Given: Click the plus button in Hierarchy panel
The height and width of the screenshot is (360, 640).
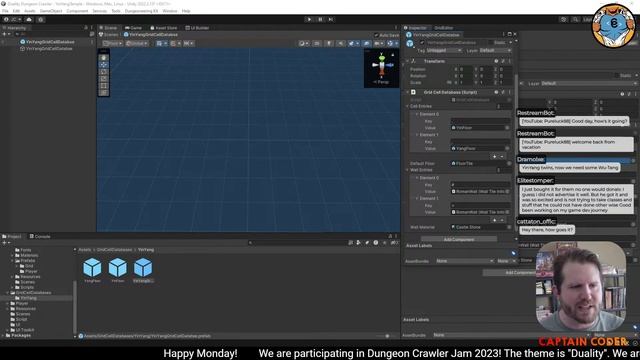Looking at the screenshot, I should [x=4, y=34].
